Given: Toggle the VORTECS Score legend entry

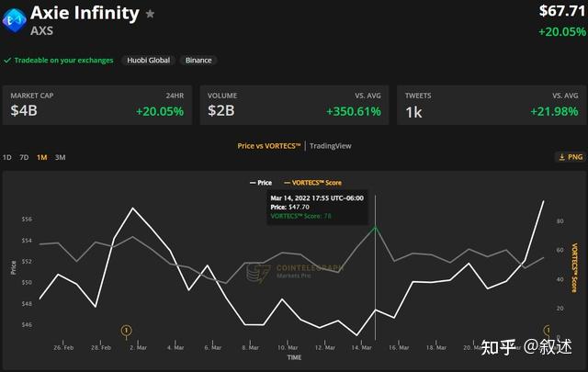Looking at the screenshot, I should [312, 183].
